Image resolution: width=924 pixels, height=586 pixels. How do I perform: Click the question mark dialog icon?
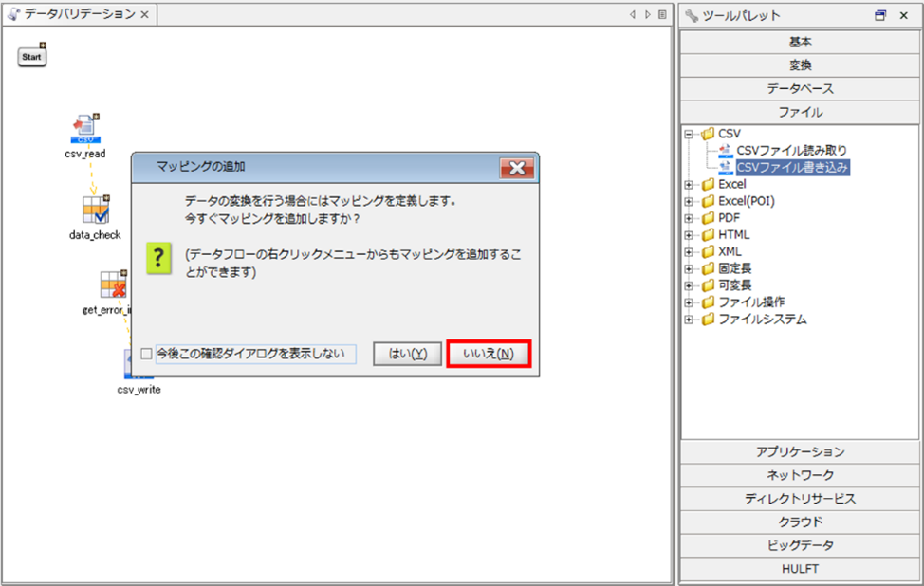158,259
